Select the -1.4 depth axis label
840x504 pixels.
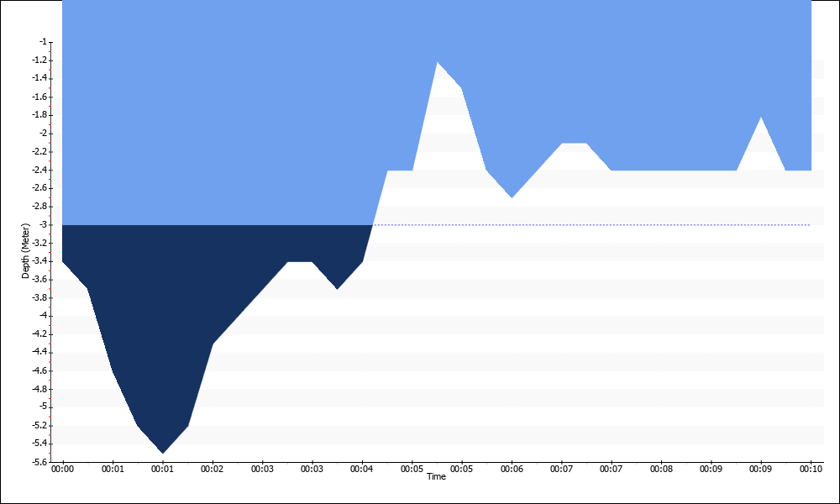pyautogui.click(x=40, y=78)
